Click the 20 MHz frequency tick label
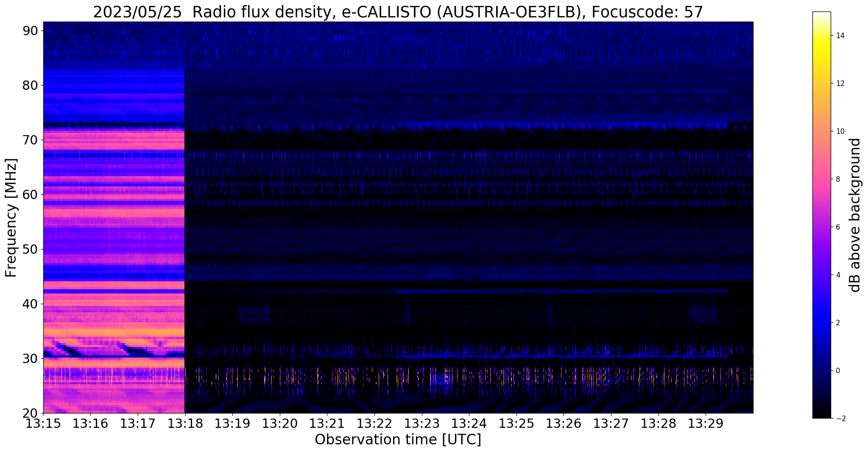This screenshot has height=452, width=868. [x=30, y=413]
